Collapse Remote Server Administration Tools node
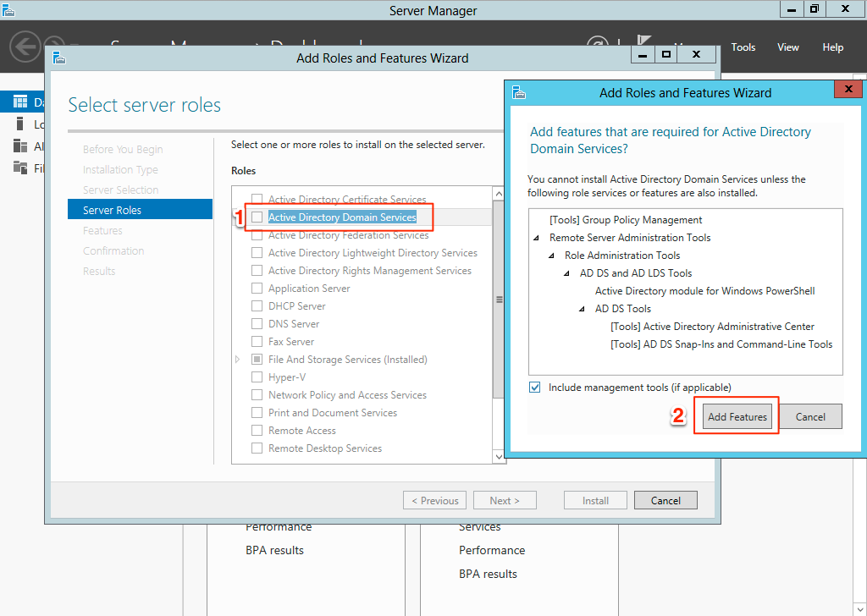This screenshot has height=616, width=867. [536, 238]
